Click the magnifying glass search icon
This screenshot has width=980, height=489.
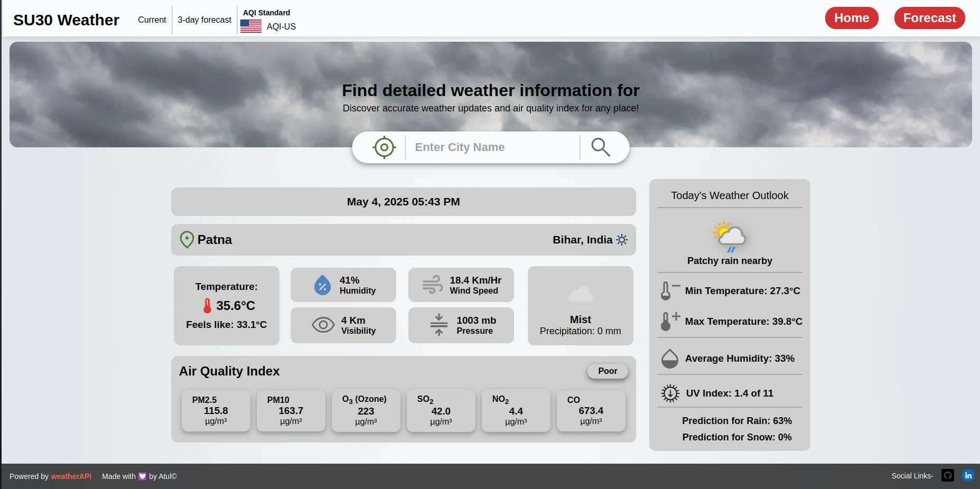[601, 147]
